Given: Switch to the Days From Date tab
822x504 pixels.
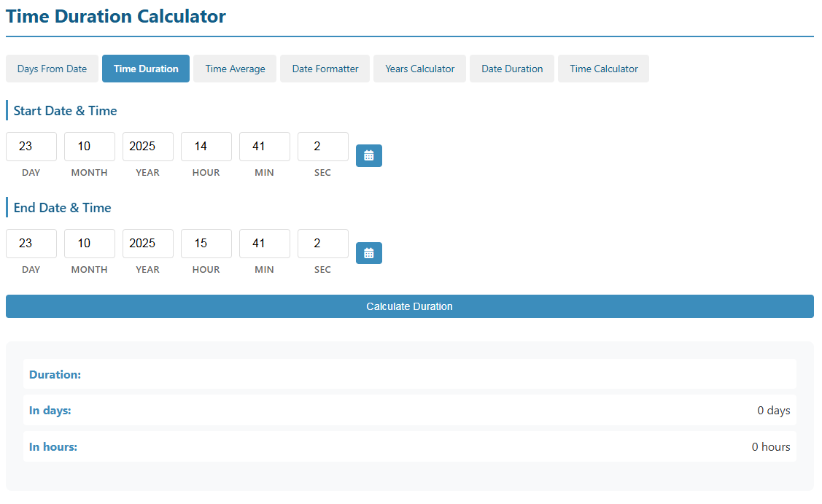Looking at the screenshot, I should pos(52,69).
